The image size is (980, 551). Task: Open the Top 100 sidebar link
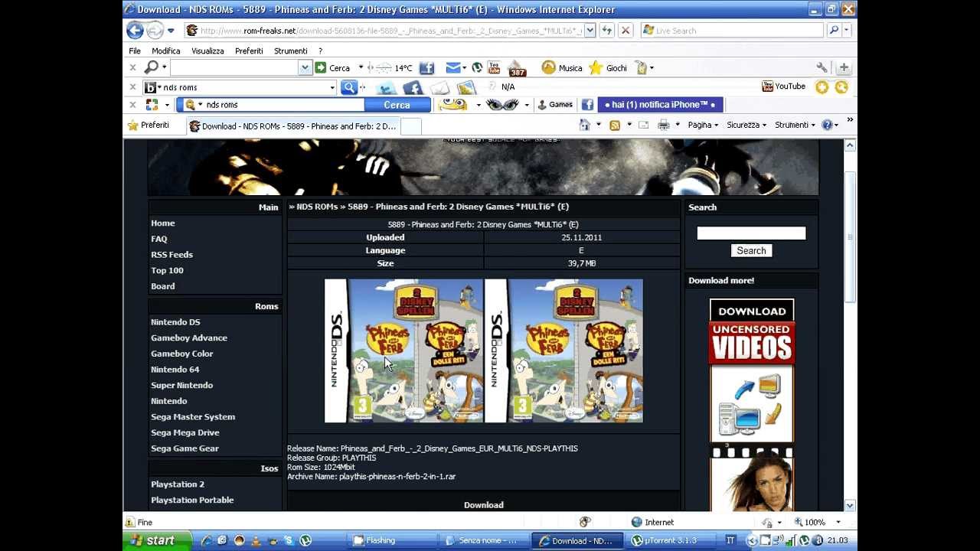(167, 270)
